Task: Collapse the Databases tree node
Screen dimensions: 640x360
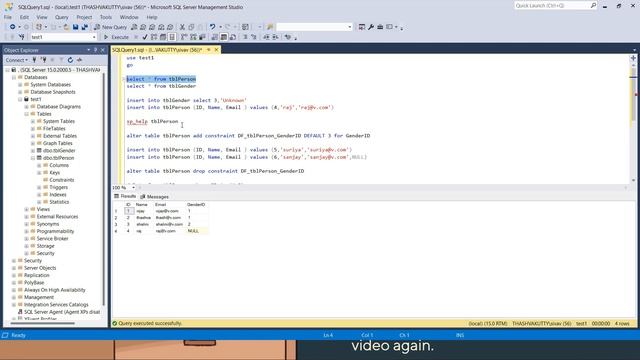Action: pyautogui.click(x=14, y=77)
